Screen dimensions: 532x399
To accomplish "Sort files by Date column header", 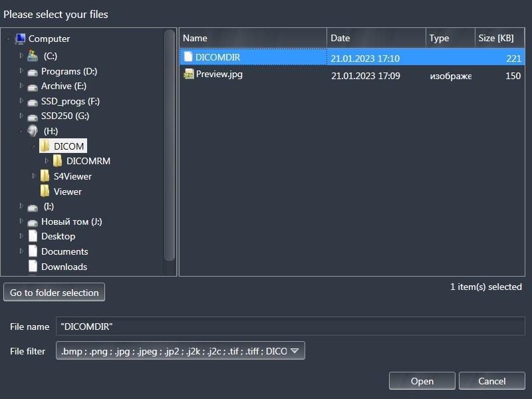I will (x=376, y=38).
